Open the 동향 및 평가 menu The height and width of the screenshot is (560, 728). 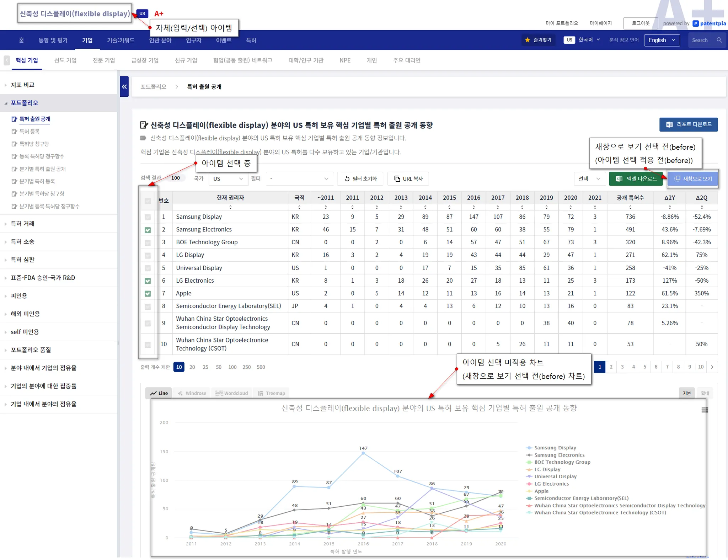53,40
